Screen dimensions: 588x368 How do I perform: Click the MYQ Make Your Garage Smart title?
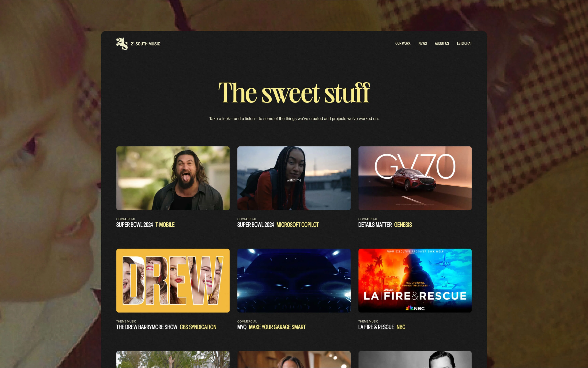click(271, 327)
